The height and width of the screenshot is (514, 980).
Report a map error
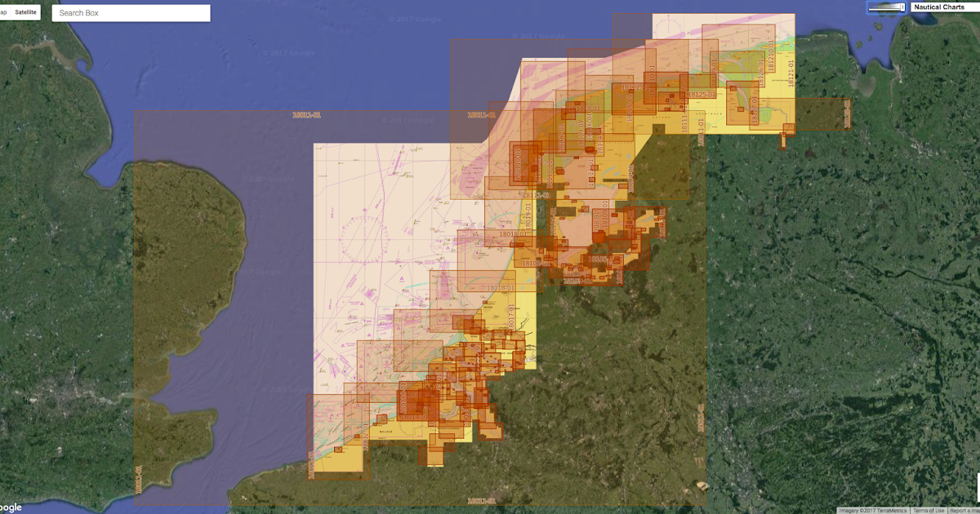tap(964, 510)
